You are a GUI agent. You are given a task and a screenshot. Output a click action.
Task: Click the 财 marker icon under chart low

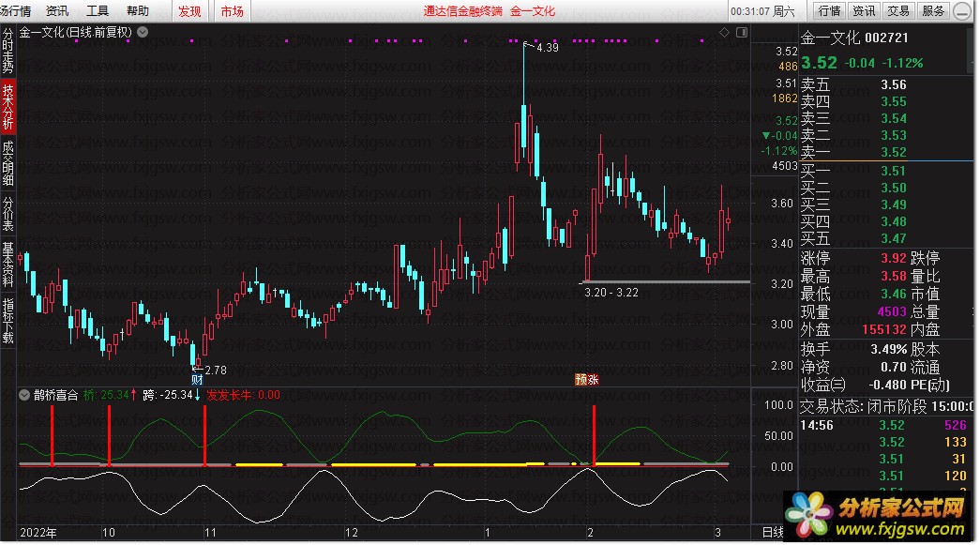pyautogui.click(x=197, y=379)
